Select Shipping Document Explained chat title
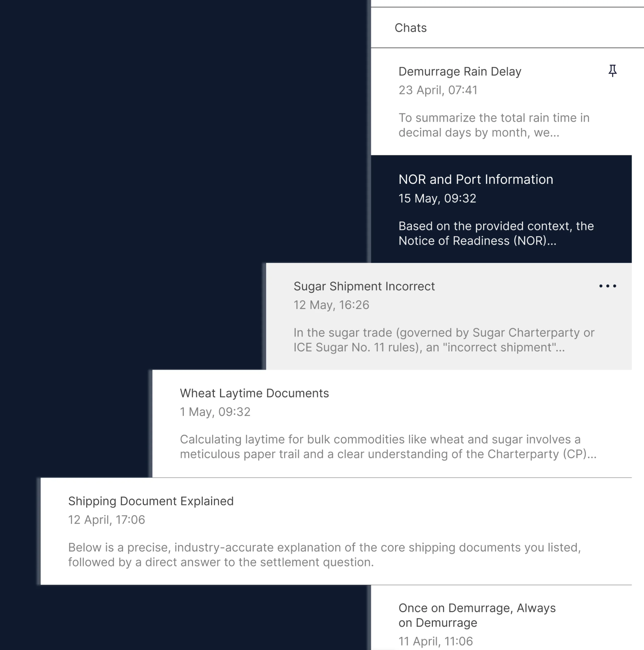 coord(151,501)
